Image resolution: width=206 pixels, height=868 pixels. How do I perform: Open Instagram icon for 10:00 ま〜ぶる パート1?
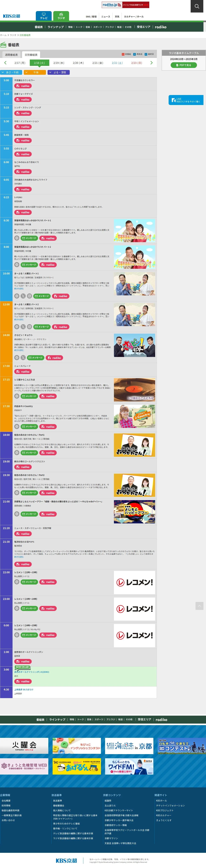(29, 296)
